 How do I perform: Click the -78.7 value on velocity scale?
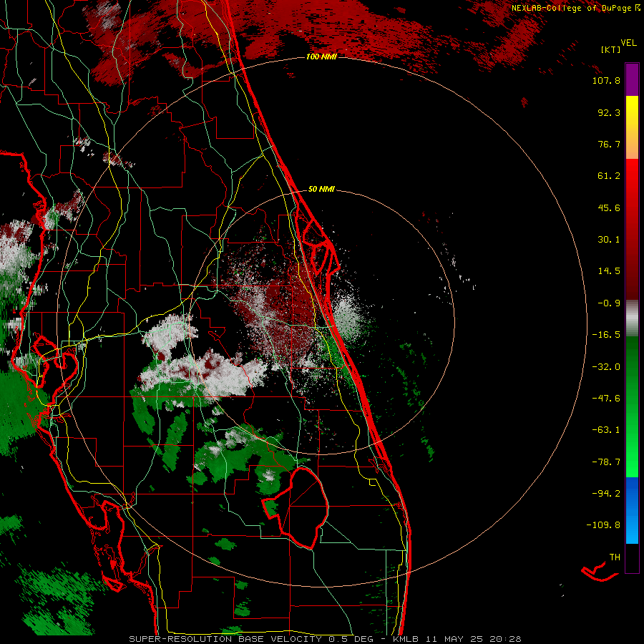(606, 462)
